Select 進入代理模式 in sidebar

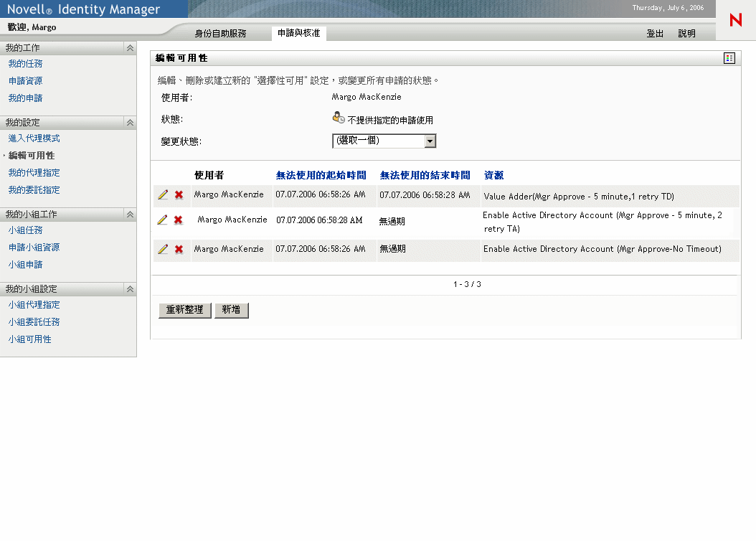[x=34, y=138]
